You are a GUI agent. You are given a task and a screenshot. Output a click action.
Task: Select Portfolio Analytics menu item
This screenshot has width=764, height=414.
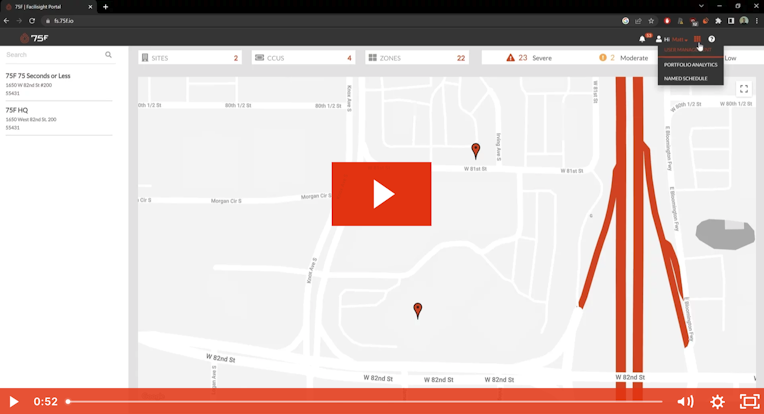(690, 64)
